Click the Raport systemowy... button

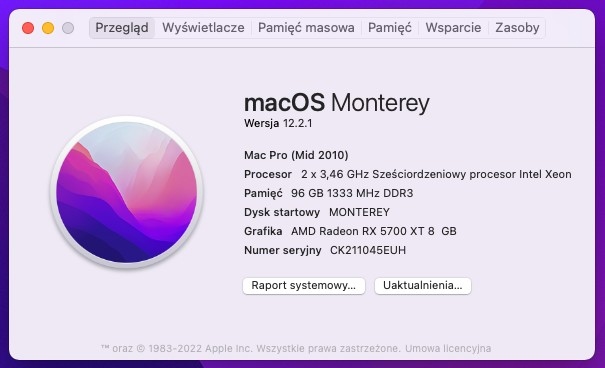pos(304,286)
